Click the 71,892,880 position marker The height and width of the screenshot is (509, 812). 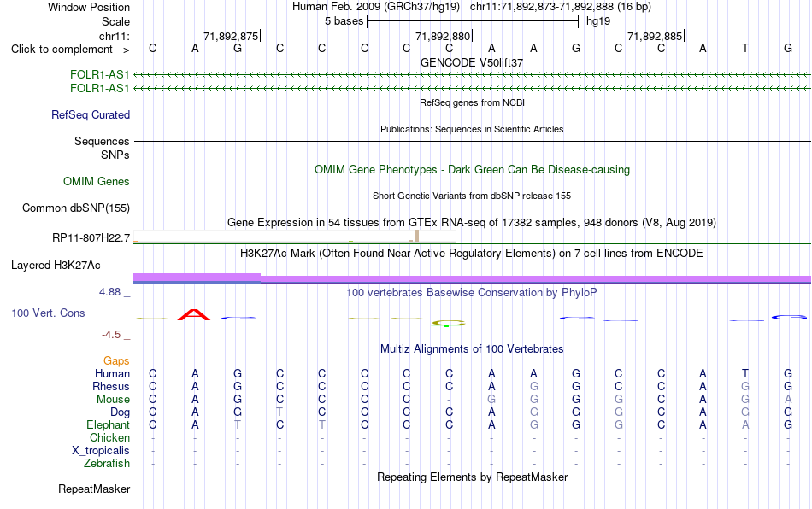444,36
